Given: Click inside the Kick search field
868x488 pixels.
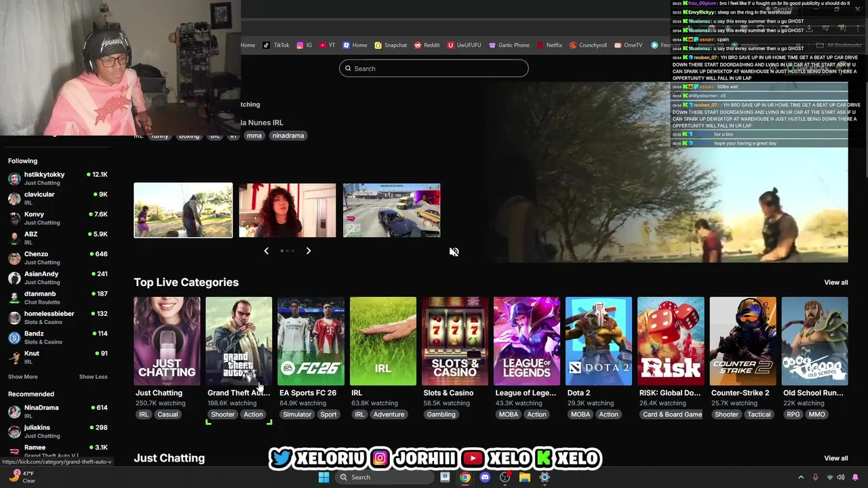Looking at the screenshot, I should point(434,68).
